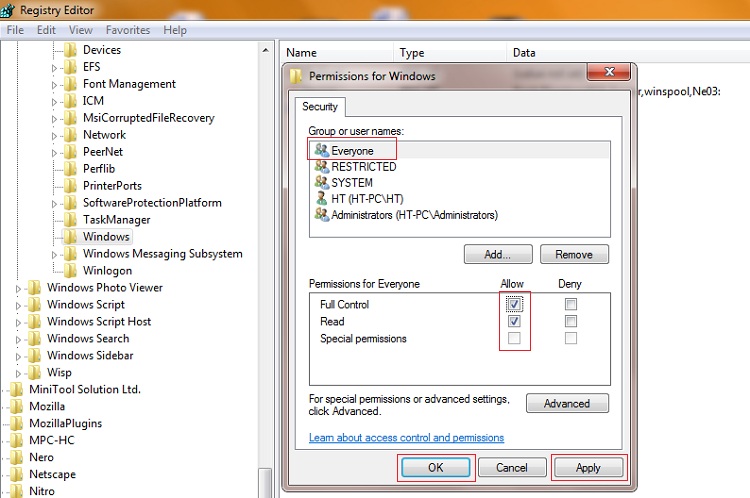750x498 pixels.
Task: Select the Mozilla folder icon
Action: [16, 407]
